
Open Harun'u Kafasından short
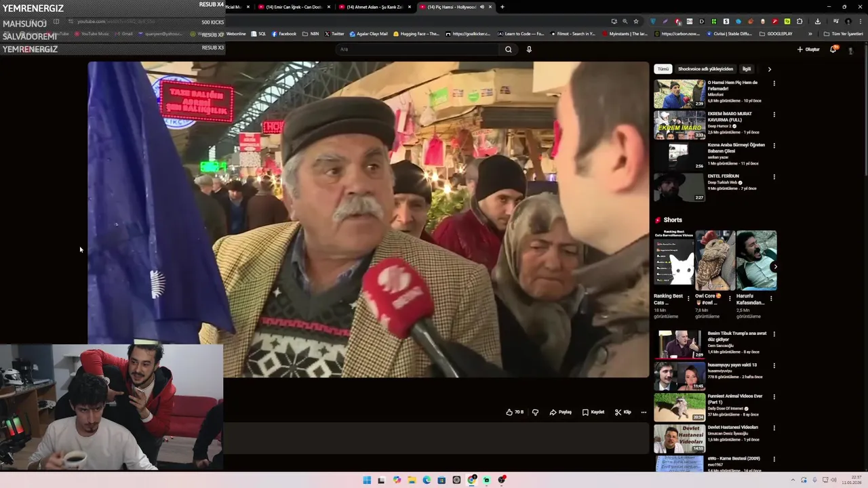(x=756, y=260)
